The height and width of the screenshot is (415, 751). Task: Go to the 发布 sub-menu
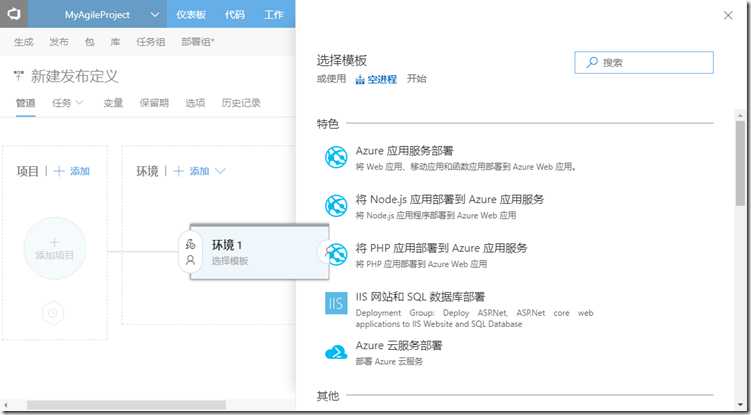click(59, 42)
